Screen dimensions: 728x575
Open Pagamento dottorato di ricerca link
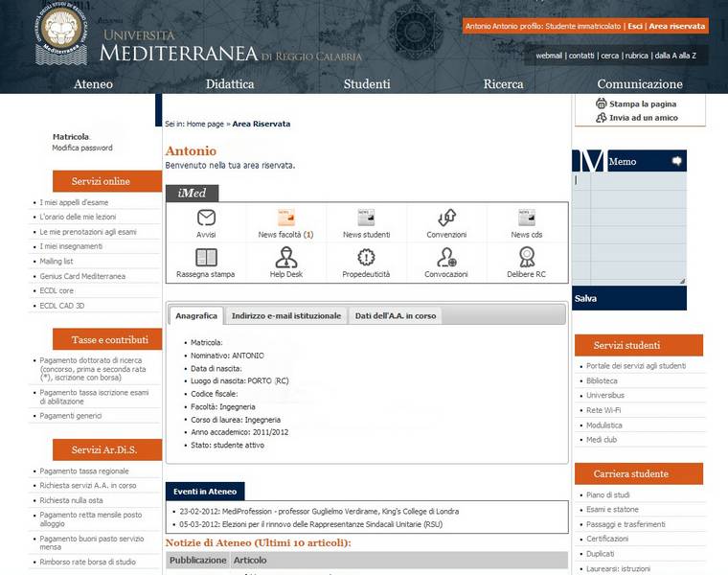click(93, 369)
